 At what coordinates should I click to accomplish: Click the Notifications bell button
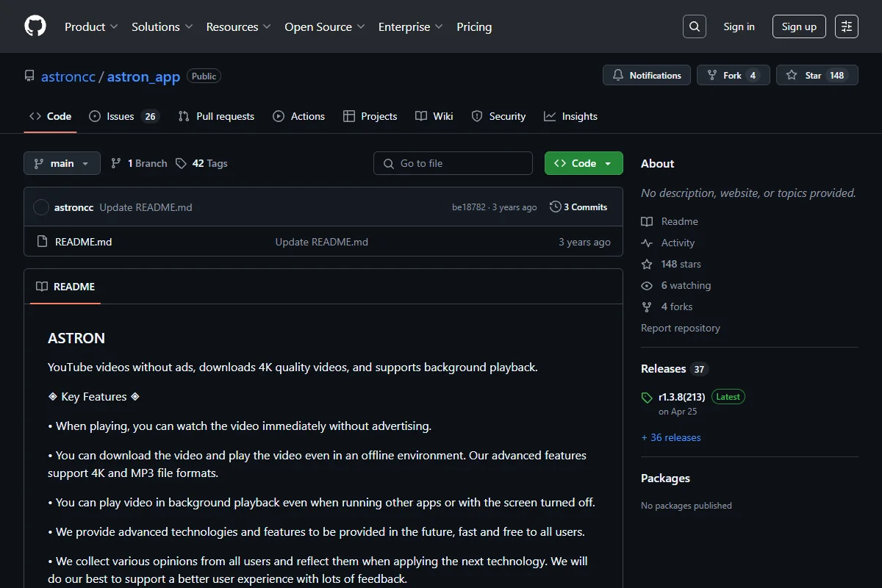click(x=647, y=75)
